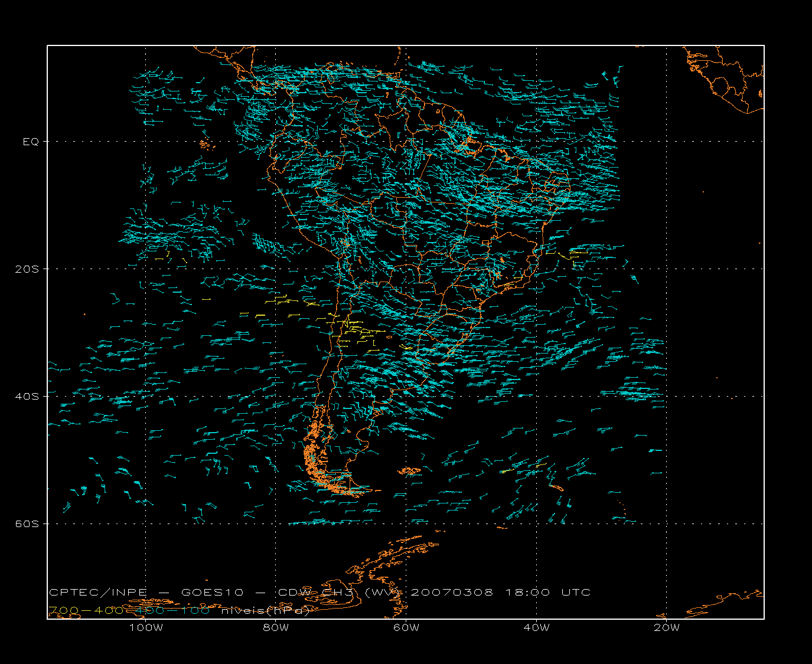Screen dimensions: 812x664
Task: Click the 'niveis(hPa)' legend text
Action: (x=265, y=611)
